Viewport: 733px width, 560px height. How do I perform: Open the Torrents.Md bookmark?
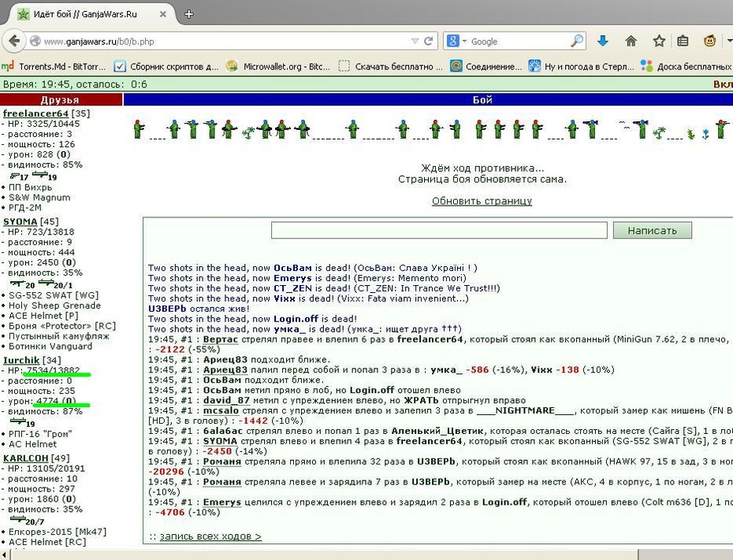coord(54,66)
